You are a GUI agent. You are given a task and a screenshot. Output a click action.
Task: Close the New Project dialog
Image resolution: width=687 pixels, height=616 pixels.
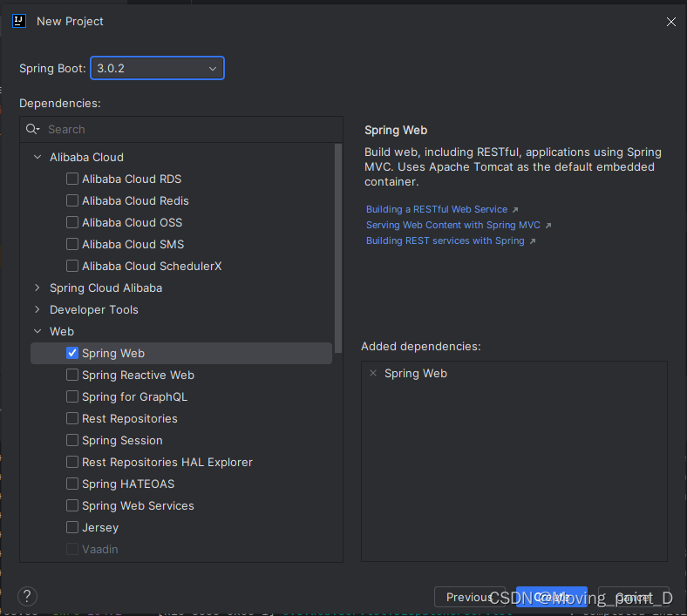tap(670, 22)
